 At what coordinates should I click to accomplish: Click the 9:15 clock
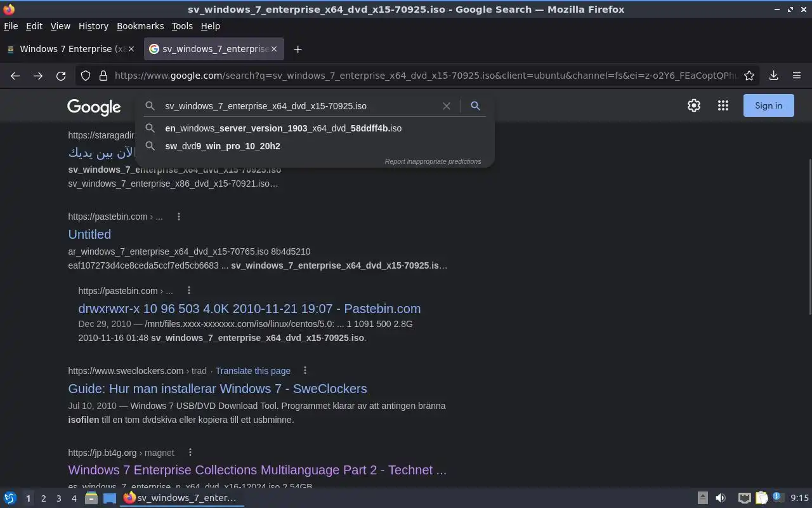coord(799,498)
